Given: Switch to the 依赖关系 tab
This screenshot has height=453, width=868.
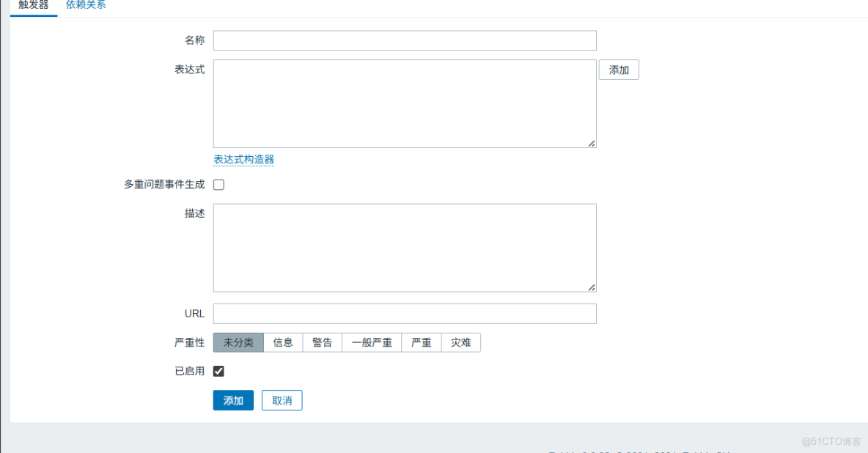Looking at the screenshot, I should pos(85,5).
